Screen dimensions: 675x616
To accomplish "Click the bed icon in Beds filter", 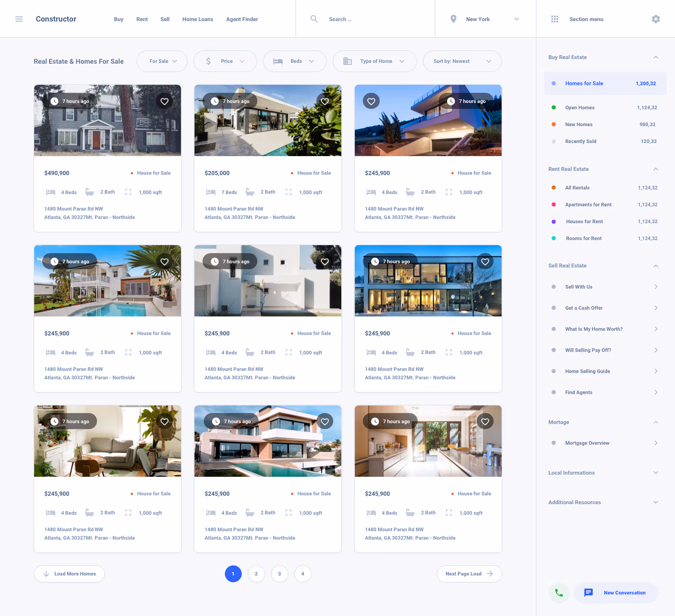I will point(278,61).
